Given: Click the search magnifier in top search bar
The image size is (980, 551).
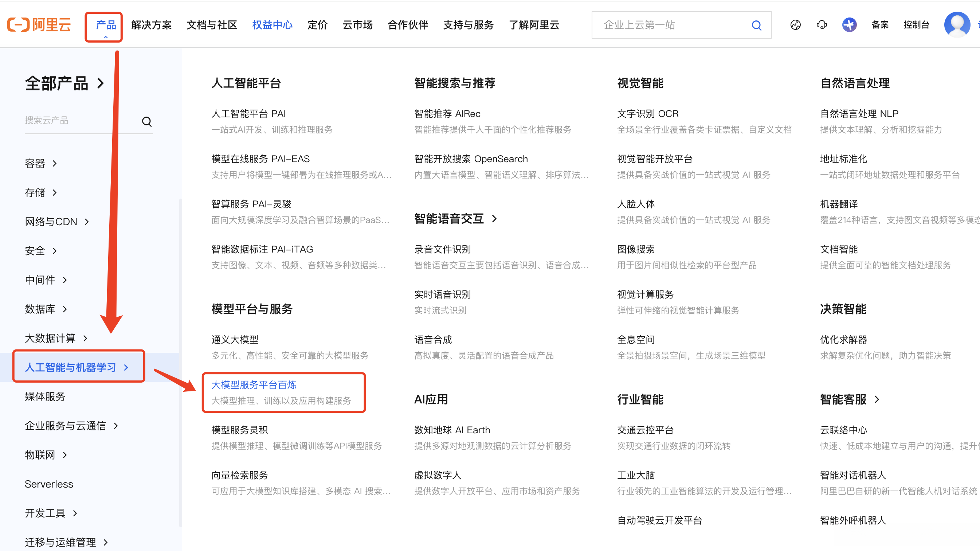Looking at the screenshot, I should click(756, 26).
